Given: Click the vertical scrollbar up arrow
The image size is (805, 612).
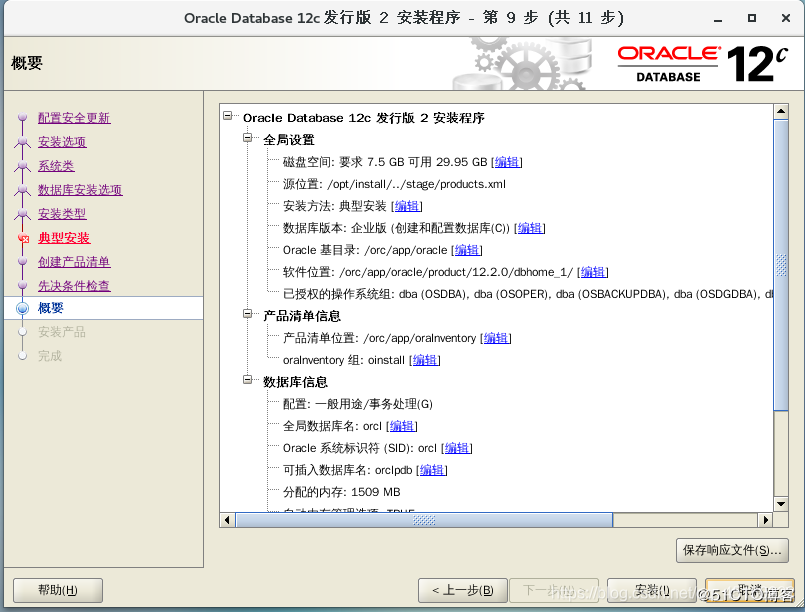Looking at the screenshot, I should pos(781,111).
